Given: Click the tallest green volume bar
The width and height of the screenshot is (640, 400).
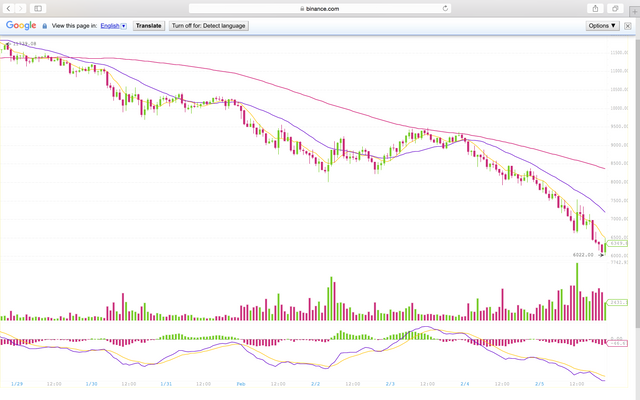Looking at the screenshot, I should (577, 292).
